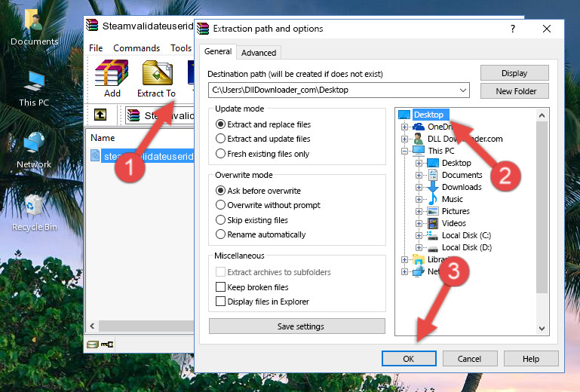
Task: Expand the Documents tree node
Action: [419, 176]
